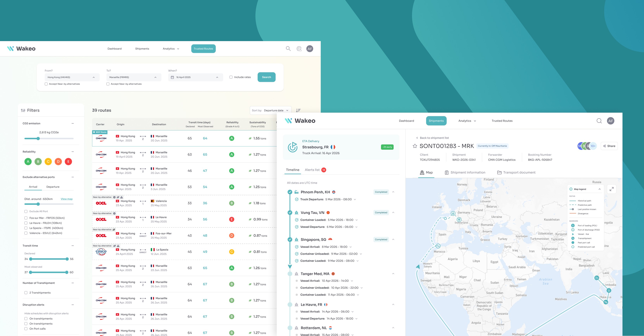The width and height of the screenshot is (644, 336).
Task: Click the vessel live marker on map
Action: click(418, 267)
